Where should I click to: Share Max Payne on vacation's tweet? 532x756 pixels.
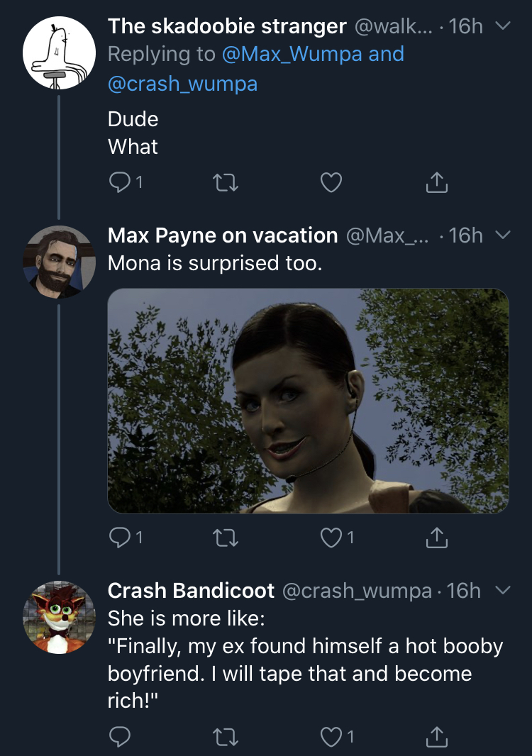point(437,537)
